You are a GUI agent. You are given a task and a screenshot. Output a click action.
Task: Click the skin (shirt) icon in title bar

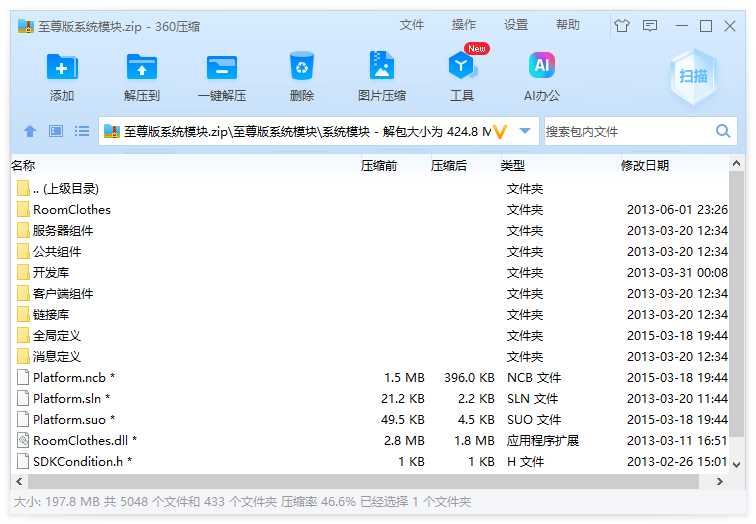tap(621, 25)
